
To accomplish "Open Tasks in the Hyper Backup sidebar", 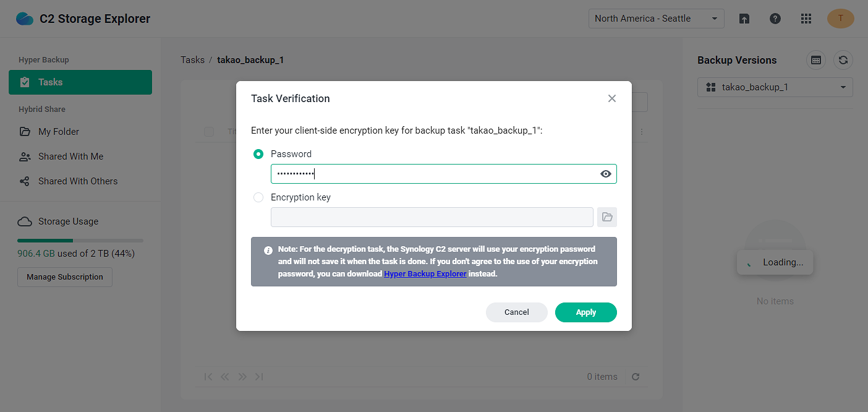I will coord(80,82).
